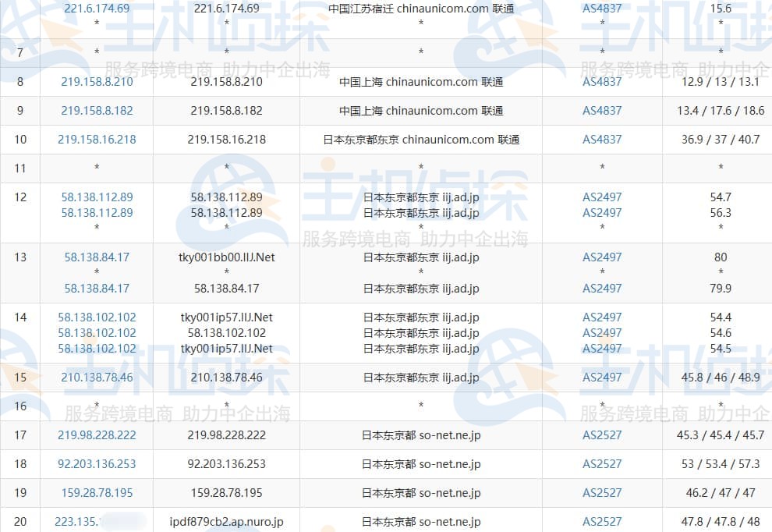Open the 219.98.228.222 so-net link
Image resolution: width=772 pixels, height=532 pixels.
96,434
